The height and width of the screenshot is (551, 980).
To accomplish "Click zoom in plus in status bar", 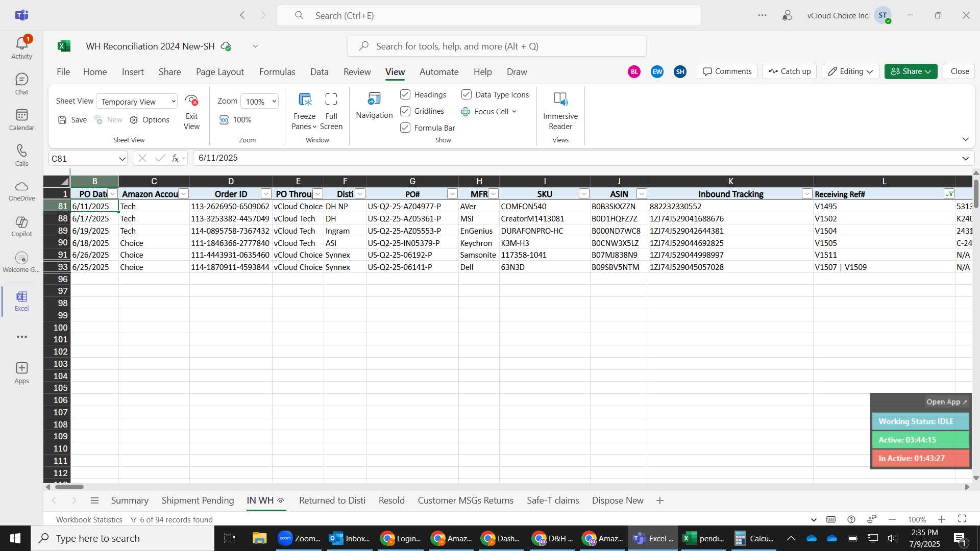I will pyautogui.click(x=942, y=519).
